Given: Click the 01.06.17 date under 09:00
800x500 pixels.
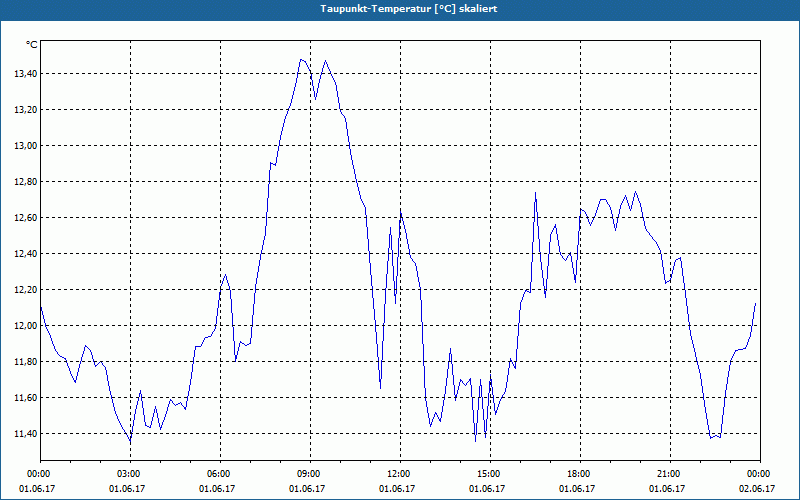Looking at the screenshot, I should click(307, 489).
